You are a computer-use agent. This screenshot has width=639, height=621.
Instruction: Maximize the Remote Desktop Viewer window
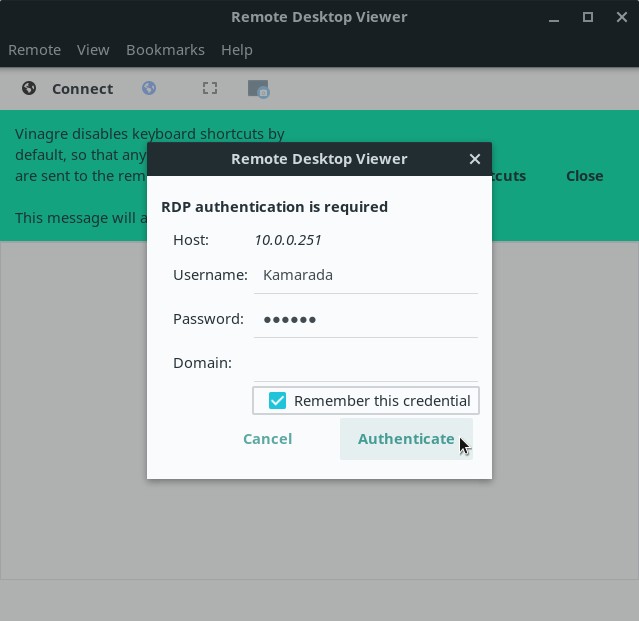588,17
